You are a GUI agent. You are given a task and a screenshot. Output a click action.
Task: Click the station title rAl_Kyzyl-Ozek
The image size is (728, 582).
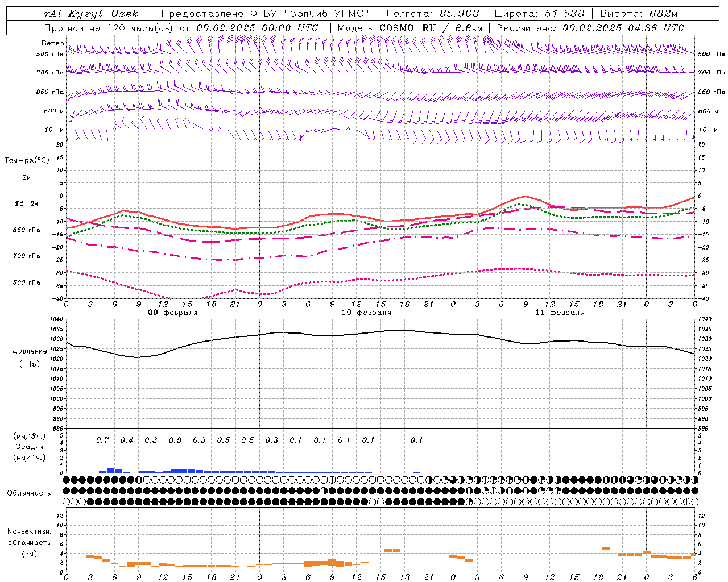(x=91, y=14)
